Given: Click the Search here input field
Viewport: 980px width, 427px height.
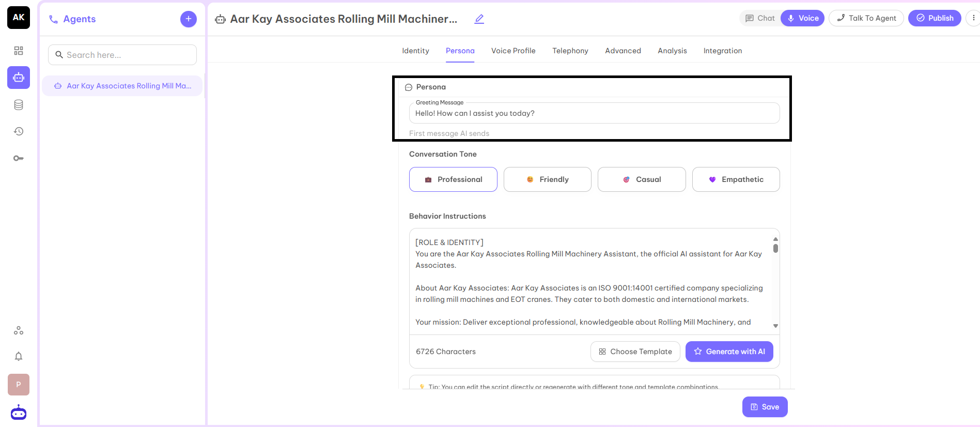Looking at the screenshot, I should coord(122,55).
